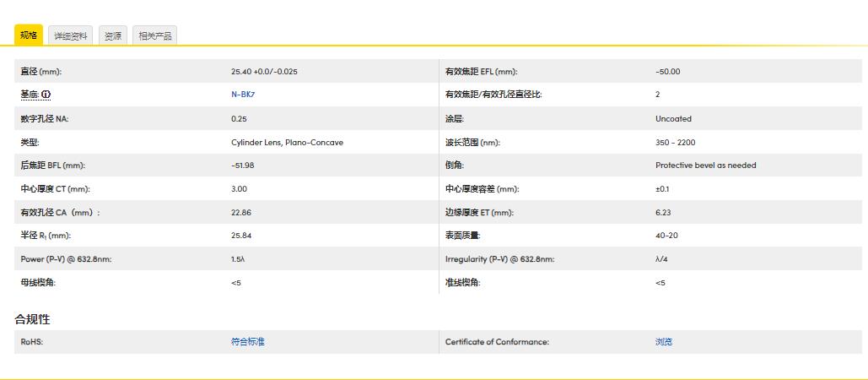The width and height of the screenshot is (868, 380).
Task: Go to the 相关产品 tab
Action: click(154, 35)
